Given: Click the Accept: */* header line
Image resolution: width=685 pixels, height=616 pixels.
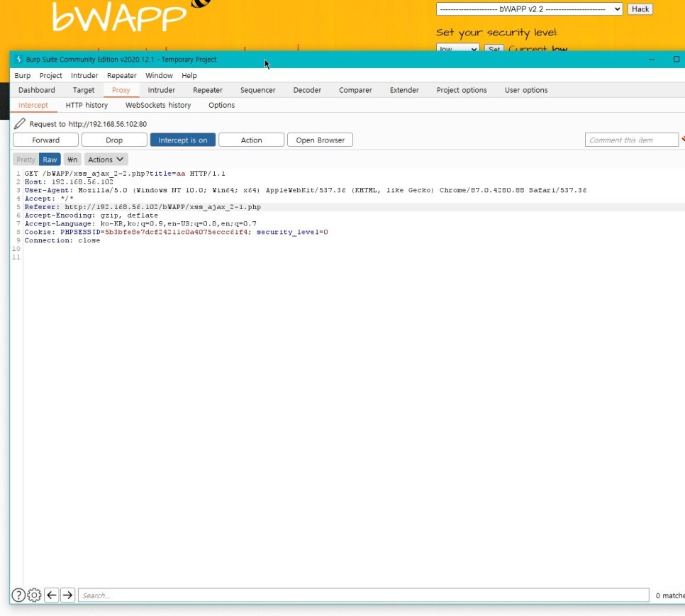Looking at the screenshot, I should (x=49, y=198).
